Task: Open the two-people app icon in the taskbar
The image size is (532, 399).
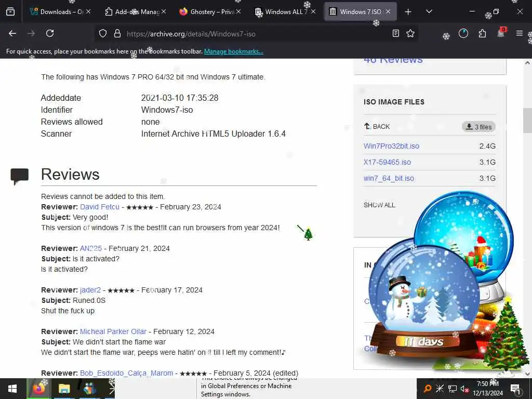Action: coord(89,389)
